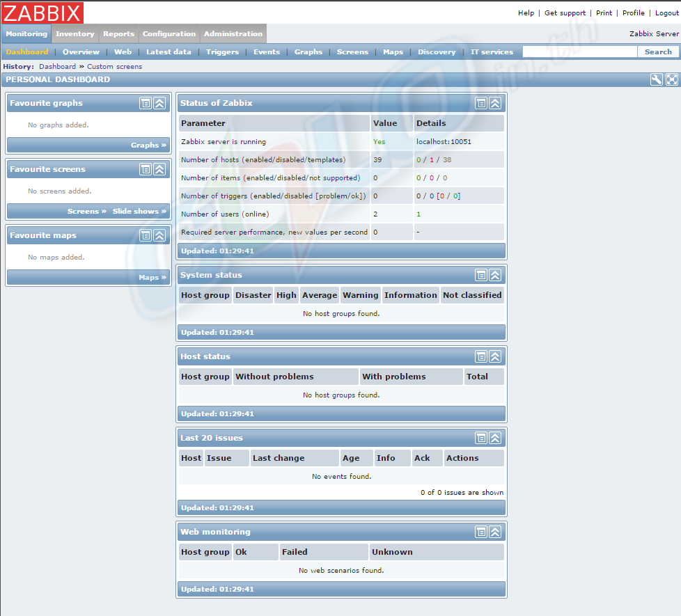Image resolution: width=681 pixels, height=616 pixels.
Task: Open the Triggers submenu item
Action: [222, 52]
